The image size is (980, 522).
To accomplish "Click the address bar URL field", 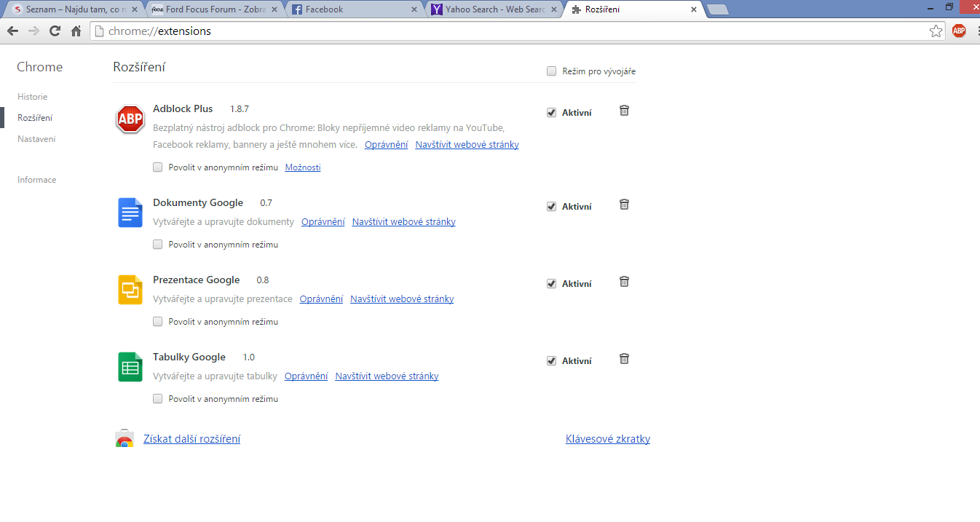I will pos(510,31).
